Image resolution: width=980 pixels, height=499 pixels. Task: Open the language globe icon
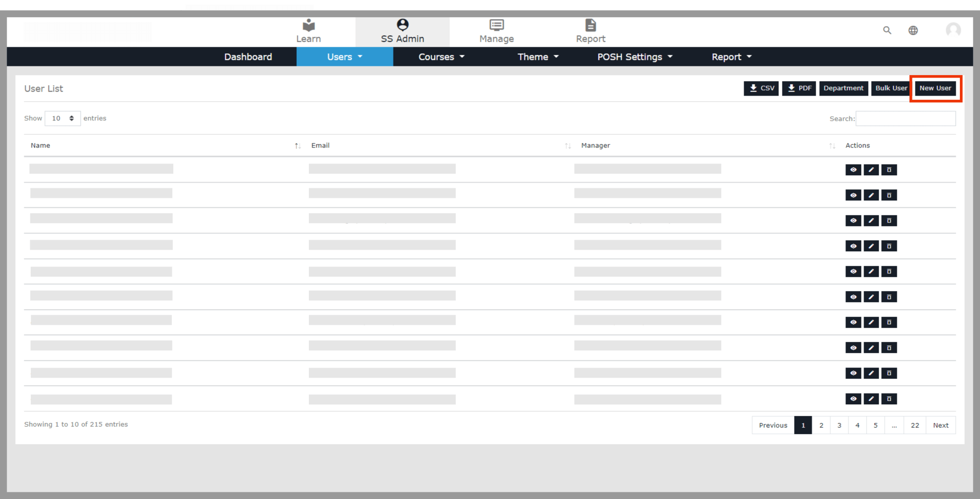pyautogui.click(x=913, y=30)
